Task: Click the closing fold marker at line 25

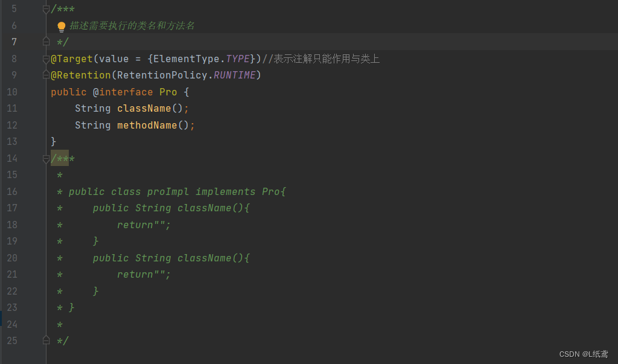Action: point(46,340)
